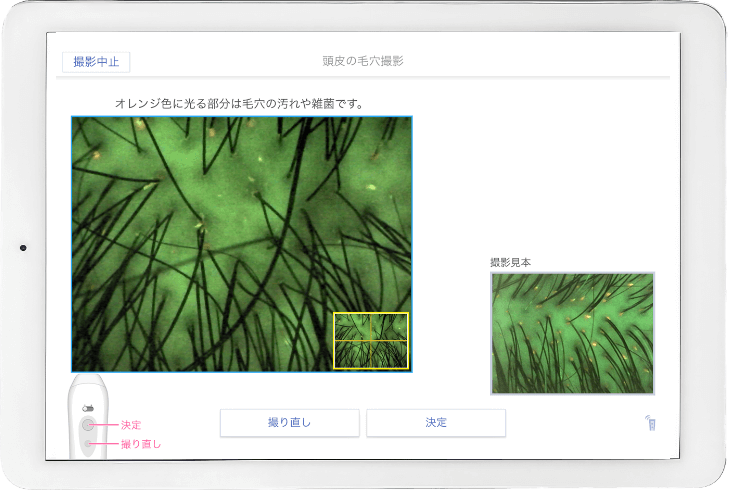Tap the wireless device connection icon
The width and height of the screenshot is (729, 490).
[650, 423]
